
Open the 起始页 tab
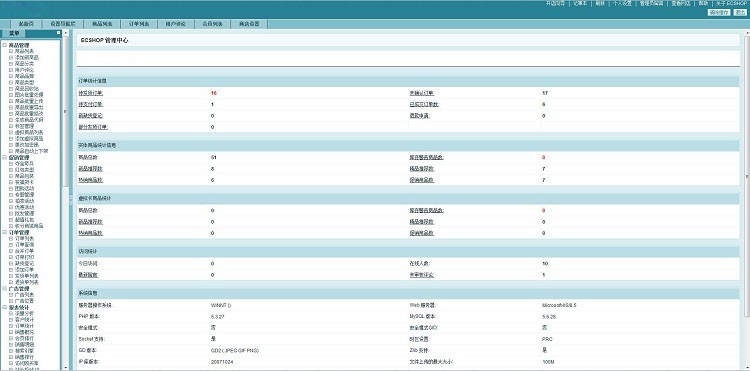(26, 24)
